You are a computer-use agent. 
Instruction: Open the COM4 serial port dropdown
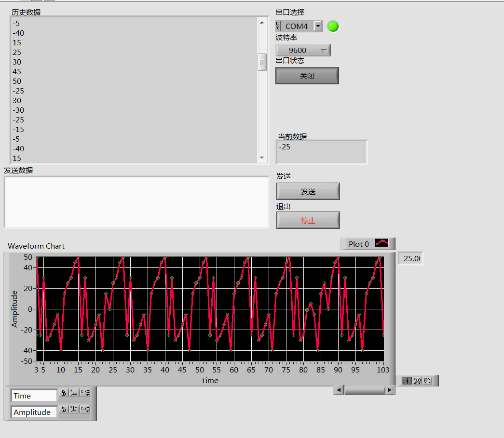[x=318, y=26]
